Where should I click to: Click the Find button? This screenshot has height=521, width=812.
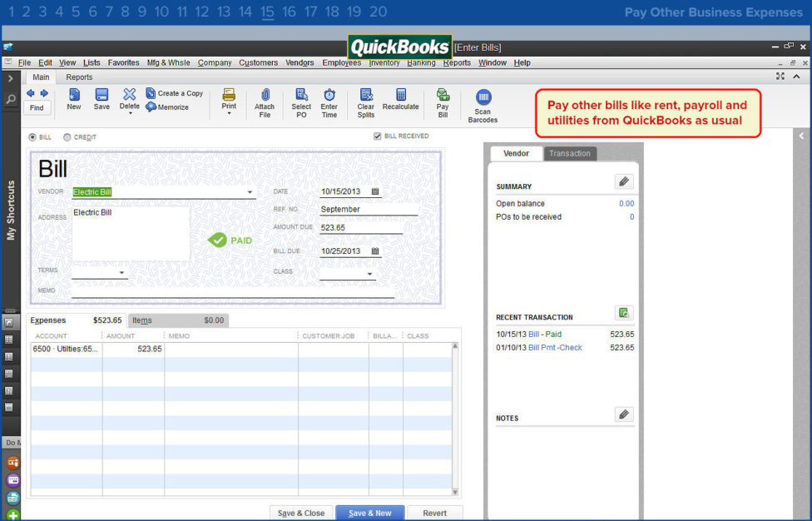pyautogui.click(x=37, y=107)
